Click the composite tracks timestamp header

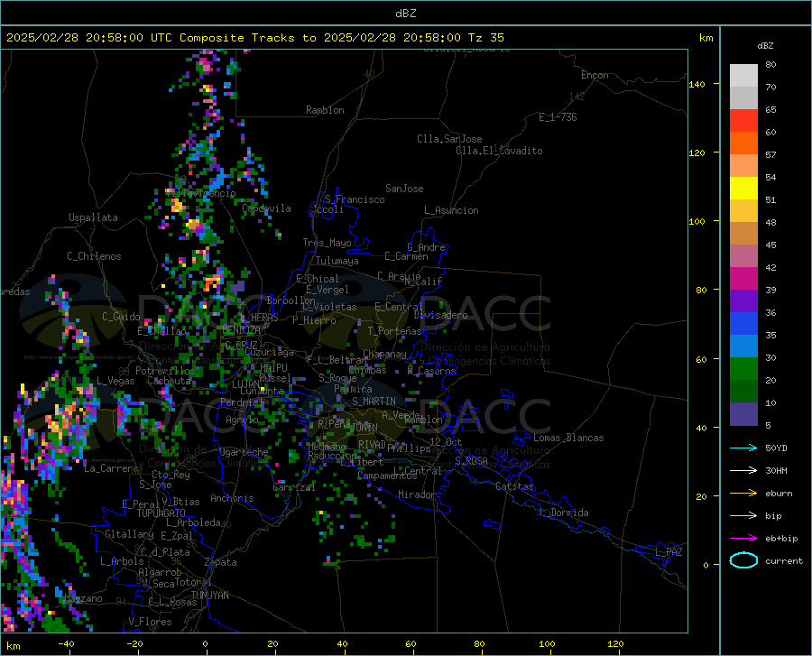[x=254, y=38]
